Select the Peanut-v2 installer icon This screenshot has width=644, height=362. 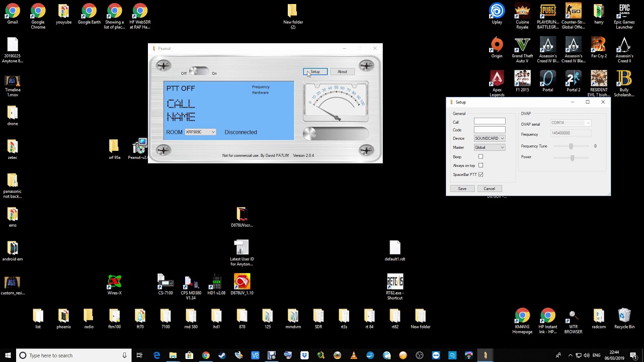[x=138, y=149]
